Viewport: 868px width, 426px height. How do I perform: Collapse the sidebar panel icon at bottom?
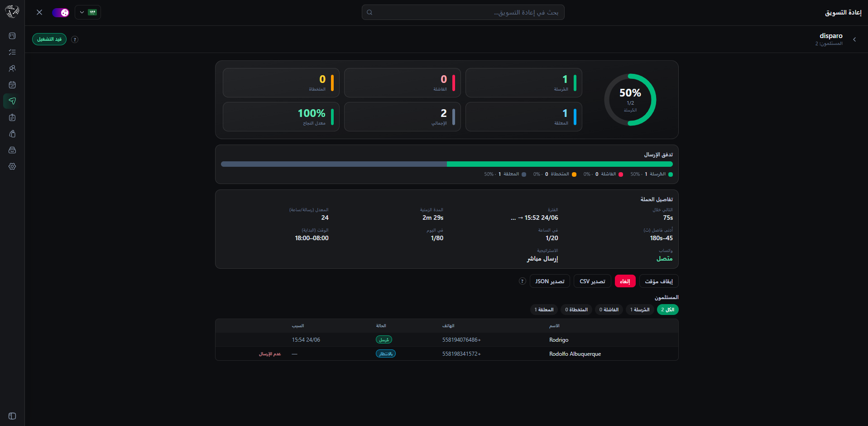pyautogui.click(x=12, y=416)
